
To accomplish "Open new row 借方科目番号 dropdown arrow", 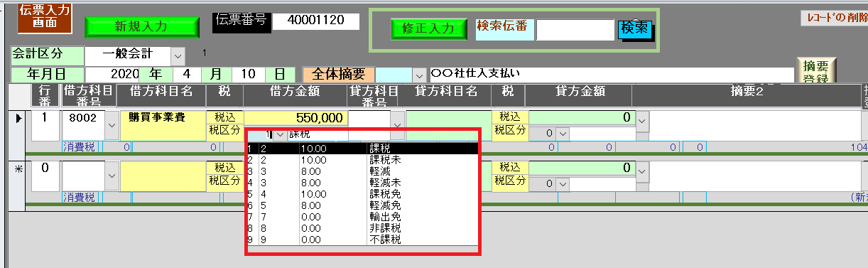I will [x=112, y=176].
